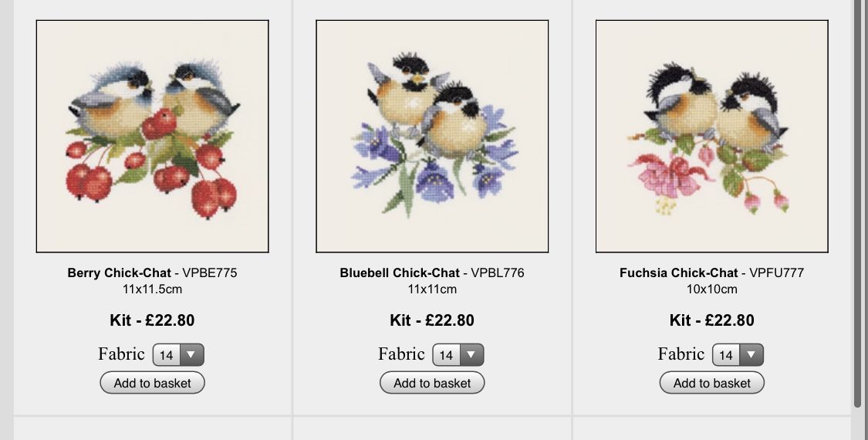This screenshot has width=868, height=440.
Task: Add Berry Chick-Chat kit to basket
Action: [152, 383]
